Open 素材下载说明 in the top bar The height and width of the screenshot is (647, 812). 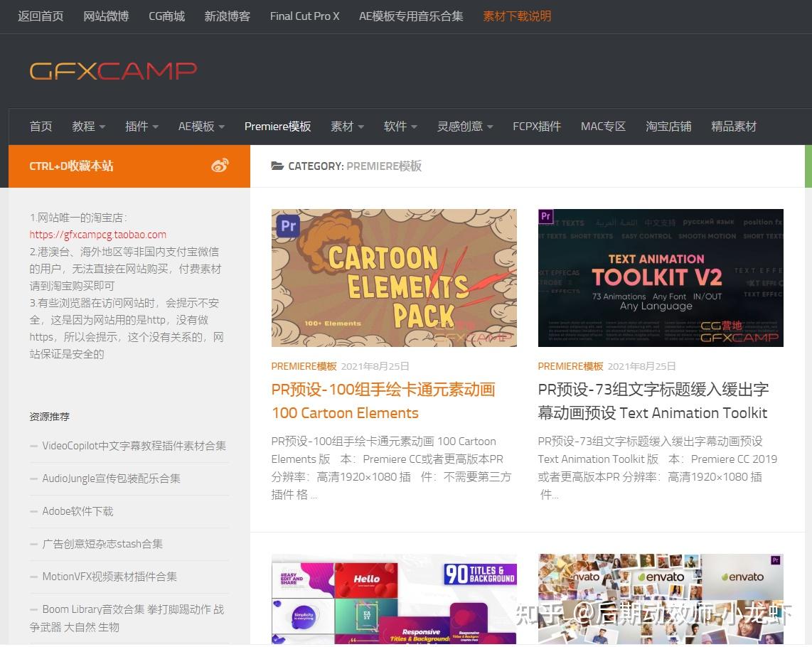click(x=517, y=16)
